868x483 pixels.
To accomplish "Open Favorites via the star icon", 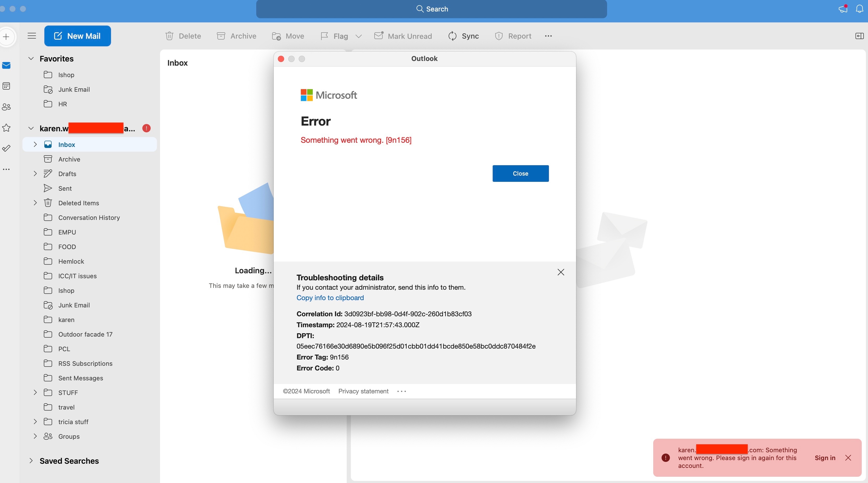I will pyautogui.click(x=6, y=128).
